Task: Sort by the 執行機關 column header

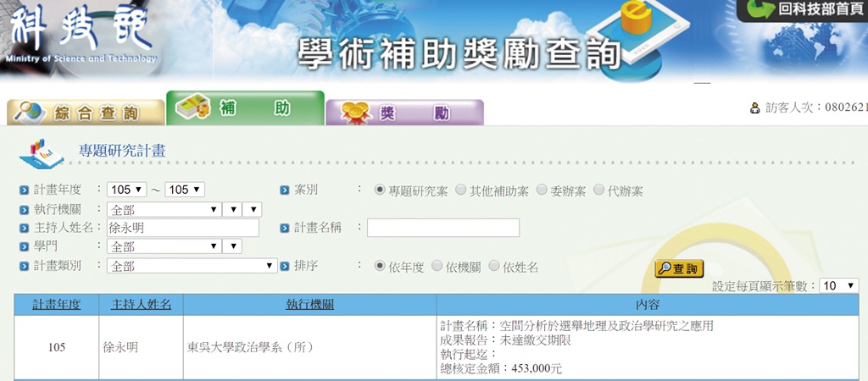Action: pyautogui.click(x=310, y=304)
